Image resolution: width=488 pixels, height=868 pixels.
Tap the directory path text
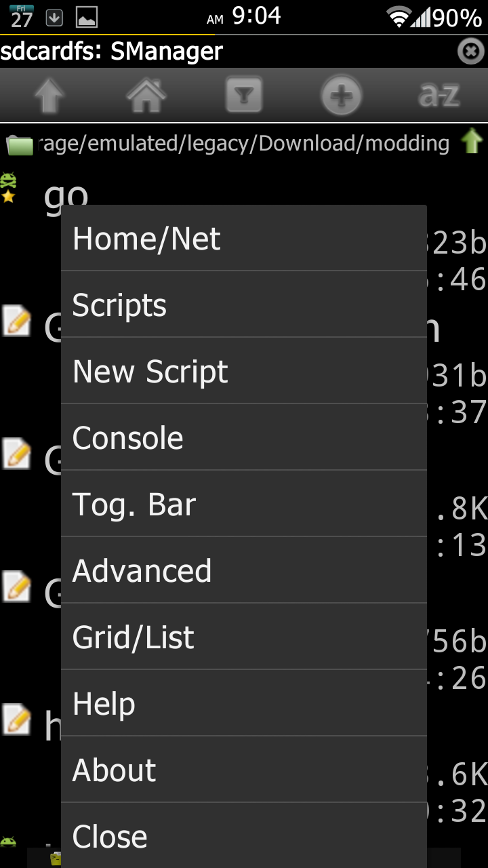(x=245, y=144)
